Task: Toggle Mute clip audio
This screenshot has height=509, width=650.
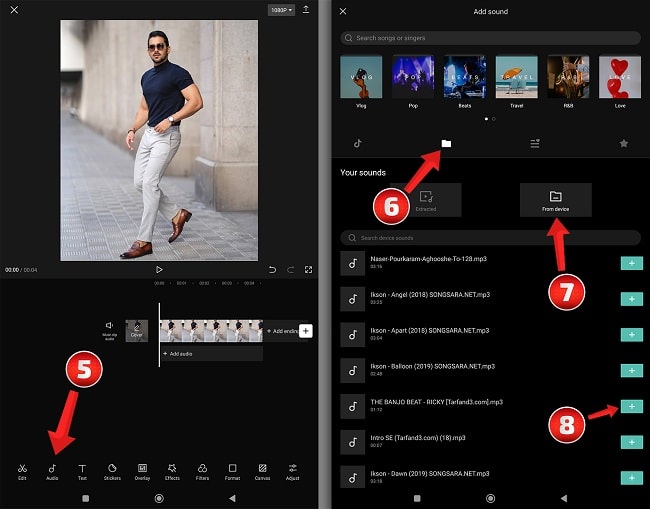Action: point(109,330)
